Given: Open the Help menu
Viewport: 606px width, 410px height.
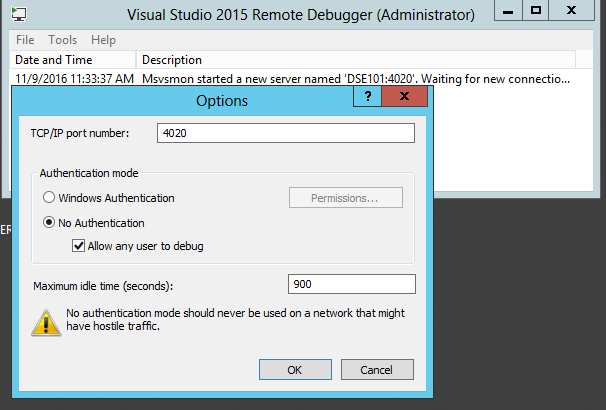Looking at the screenshot, I should click(104, 40).
